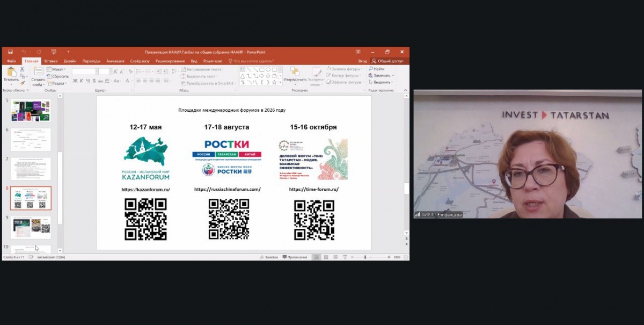This screenshot has height=325, width=644.
Task: Click the Cut scissors icon
Action: coord(22,69)
